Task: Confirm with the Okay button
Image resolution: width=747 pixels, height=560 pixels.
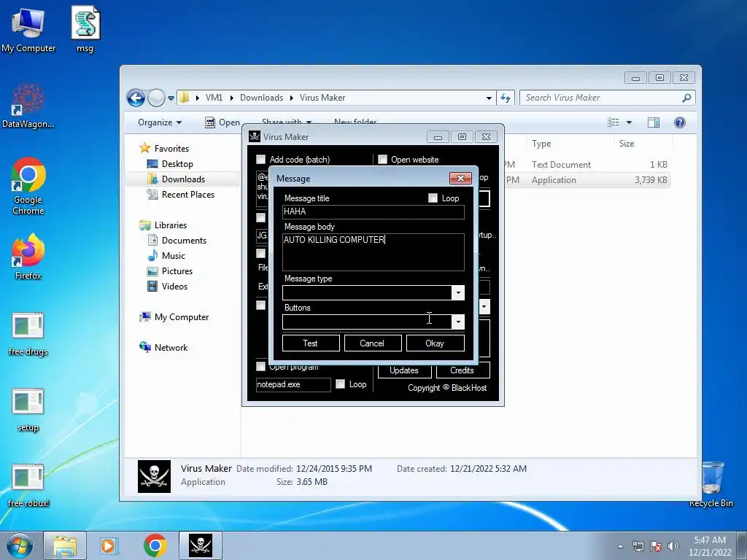Action: (x=435, y=343)
